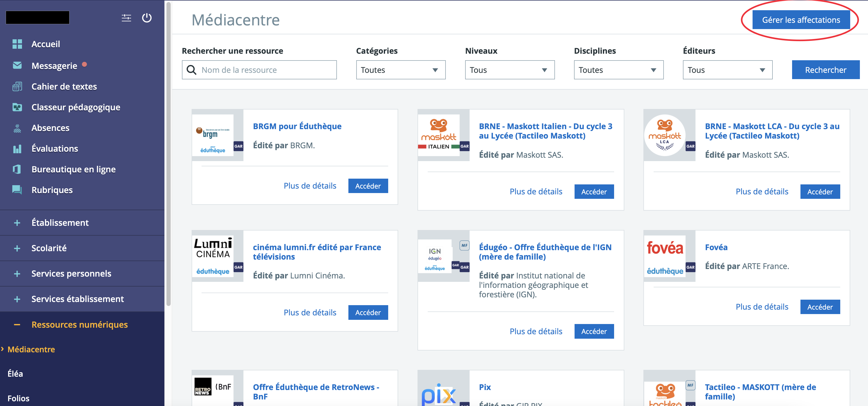Image resolution: width=868 pixels, height=406 pixels.
Task: Click the Cahier de textes icon
Action: coord(17,86)
